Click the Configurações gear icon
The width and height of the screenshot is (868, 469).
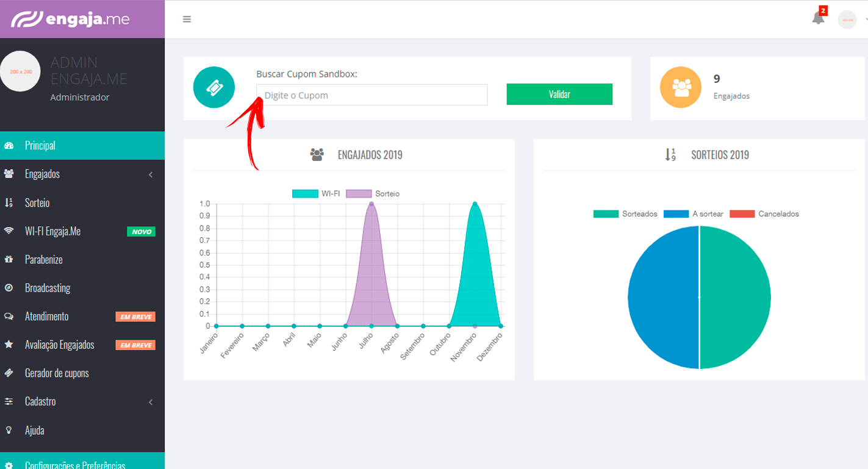(9, 465)
